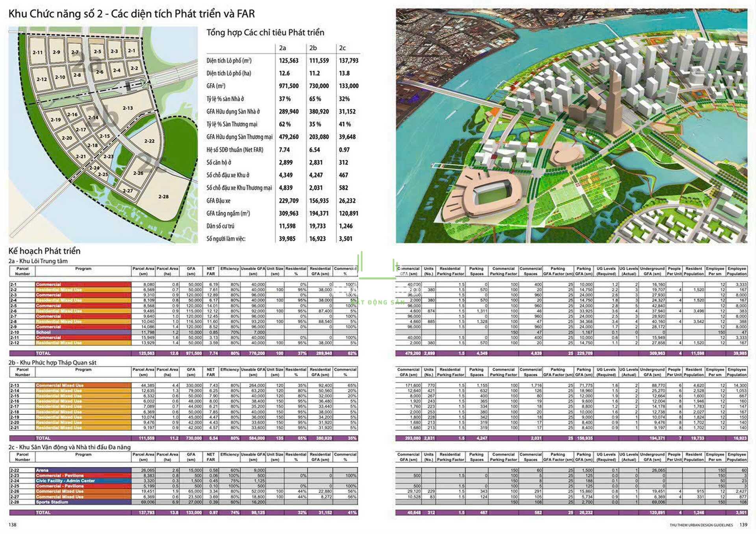
Task: Click the footer "THU THIEM URBAN DESIGN GUIDELINES"
Action: point(701,525)
